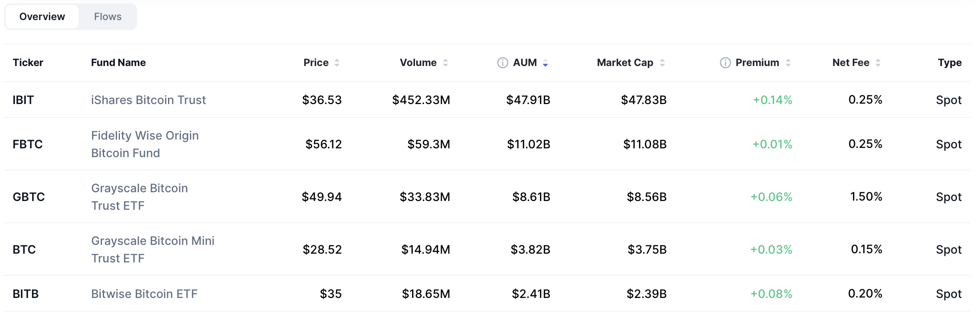Select the FBTC ticker cell
Viewport: 980px width, 313px height.
pyautogui.click(x=28, y=144)
